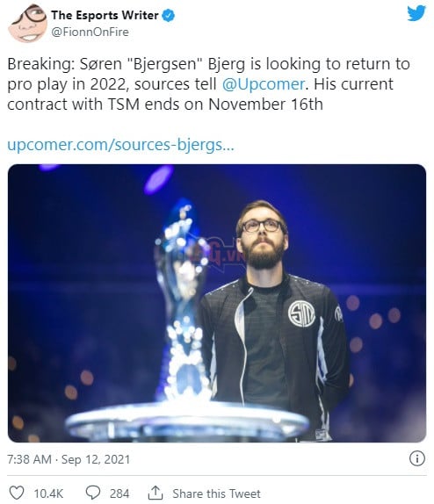View the 10.4K likes count

tap(48, 493)
